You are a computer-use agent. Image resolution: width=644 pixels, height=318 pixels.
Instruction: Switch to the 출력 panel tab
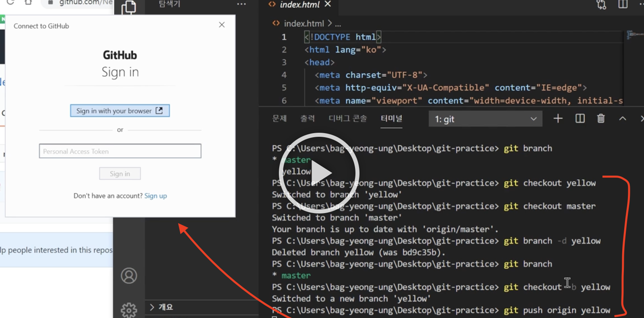coord(307,118)
